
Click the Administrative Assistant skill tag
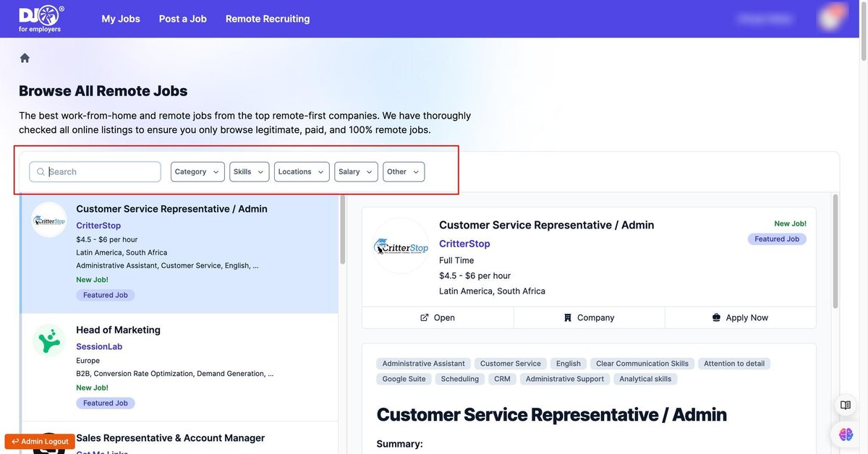[x=424, y=364]
